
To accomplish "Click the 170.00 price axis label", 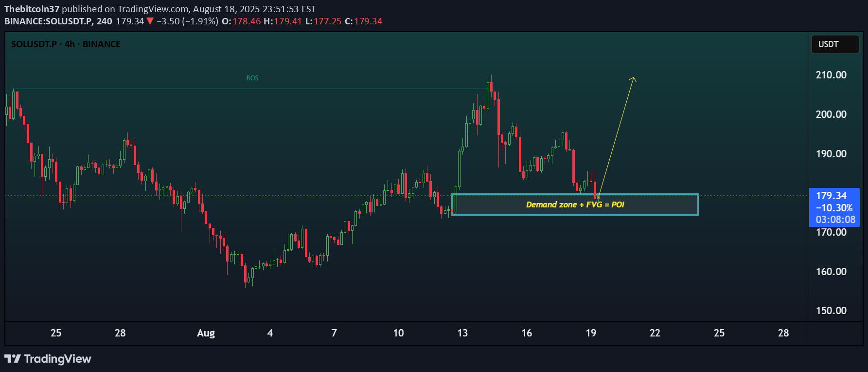I will click(x=831, y=232).
